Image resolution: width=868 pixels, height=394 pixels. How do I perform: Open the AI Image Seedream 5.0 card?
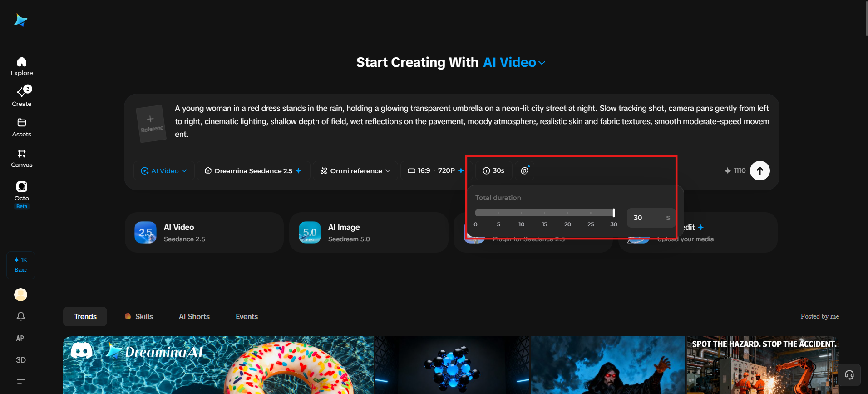369,233
